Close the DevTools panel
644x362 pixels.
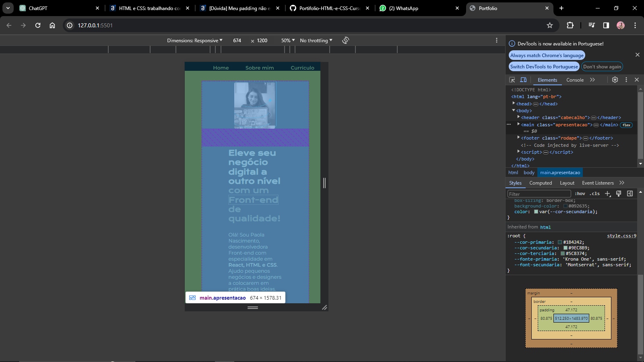[637, 80]
